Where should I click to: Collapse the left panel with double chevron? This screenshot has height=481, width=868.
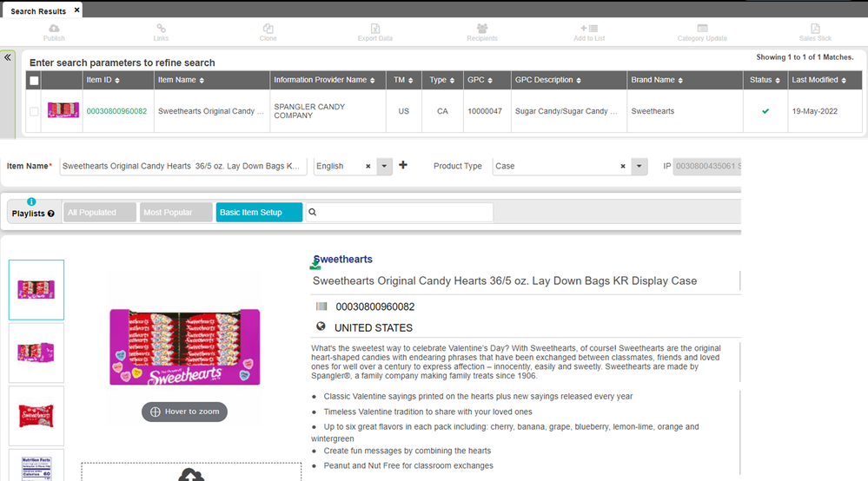pyautogui.click(x=8, y=57)
